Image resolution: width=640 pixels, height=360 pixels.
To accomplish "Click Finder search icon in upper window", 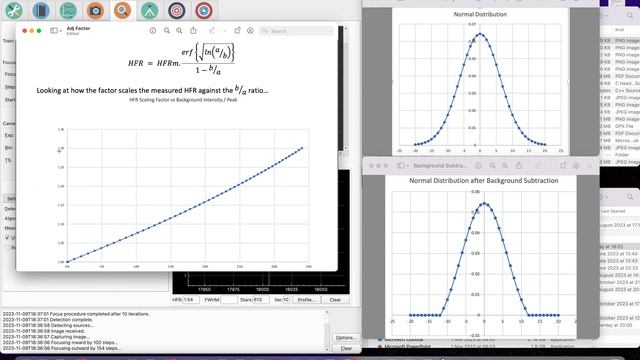I will [x=630, y=16].
